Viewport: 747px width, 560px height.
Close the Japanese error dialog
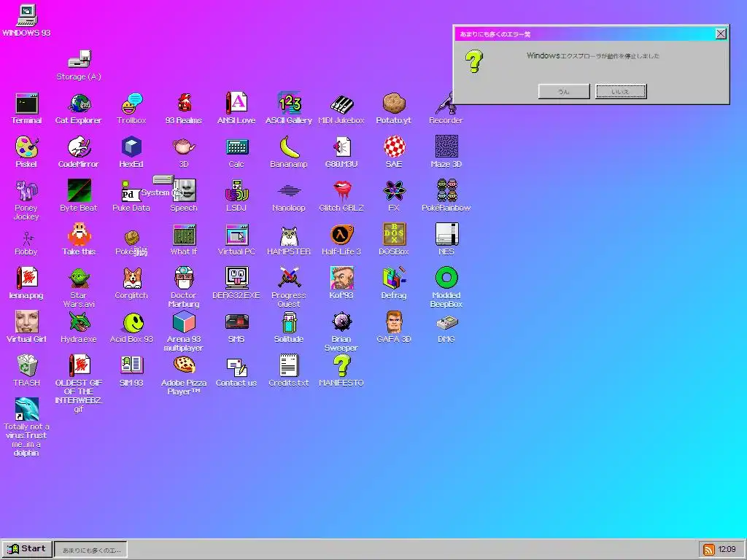(x=721, y=34)
